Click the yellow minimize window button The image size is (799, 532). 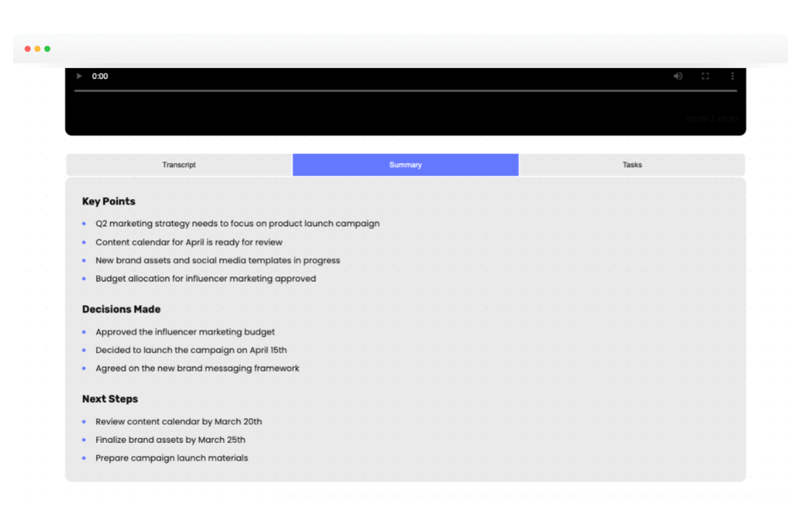tap(37, 49)
